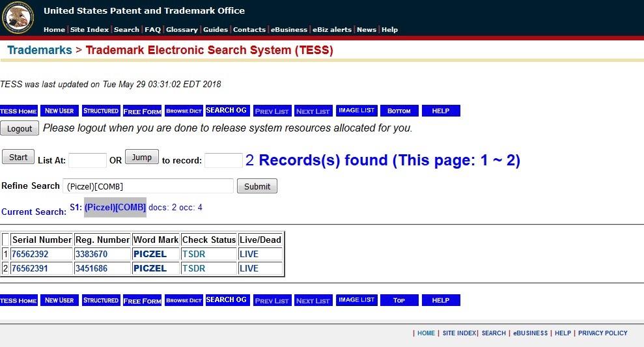644x347 pixels.
Task: Open the (Piczel)[COMB] current search link
Action: point(115,208)
